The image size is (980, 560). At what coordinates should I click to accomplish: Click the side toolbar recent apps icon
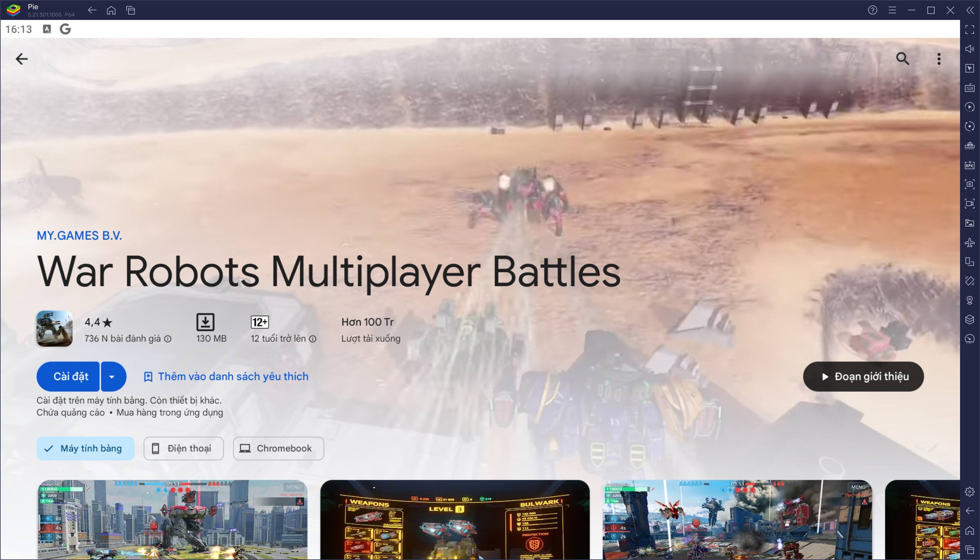[x=970, y=550]
